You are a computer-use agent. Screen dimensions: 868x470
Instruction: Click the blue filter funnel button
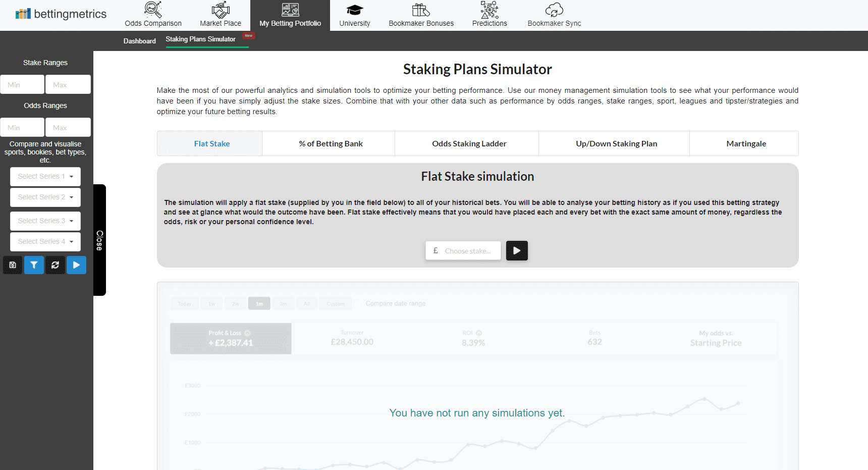pyautogui.click(x=34, y=265)
